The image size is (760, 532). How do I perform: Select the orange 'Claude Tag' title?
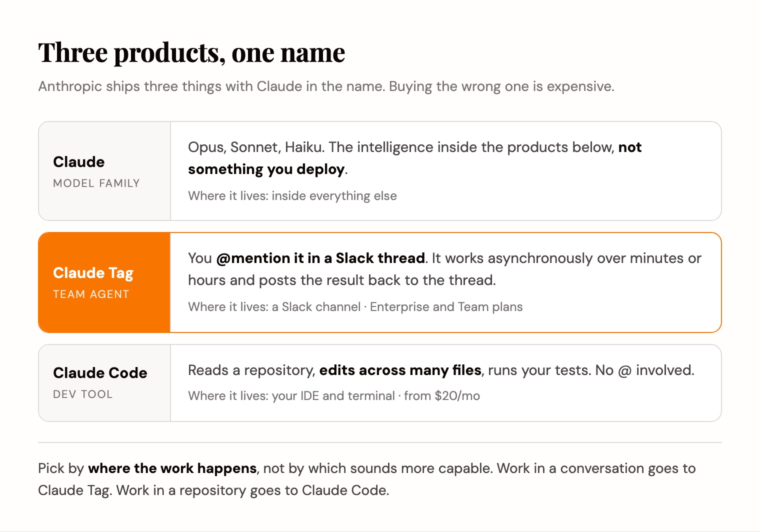93,273
